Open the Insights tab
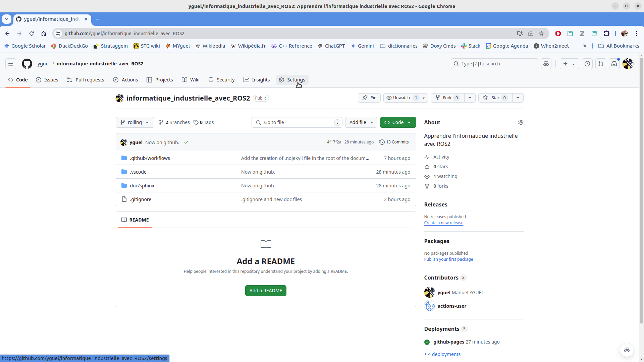The width and height of the screenshot is (644, 362). (x=257, y=80)
